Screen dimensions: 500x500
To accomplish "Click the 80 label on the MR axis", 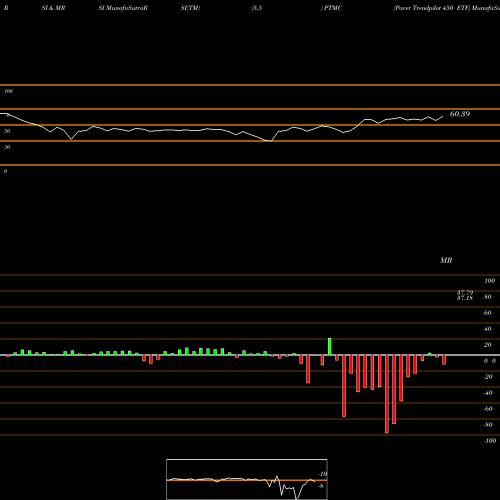I will [487, 297].
